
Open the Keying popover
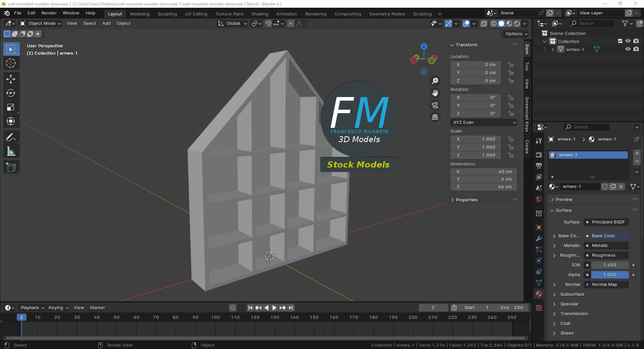(x=58, y=308)
